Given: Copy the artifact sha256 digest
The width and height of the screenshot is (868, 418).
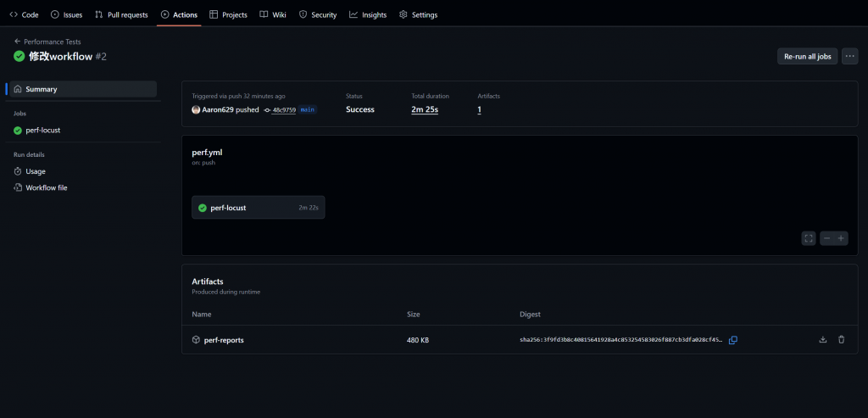Looking at the screenshot, I should 733,340.
